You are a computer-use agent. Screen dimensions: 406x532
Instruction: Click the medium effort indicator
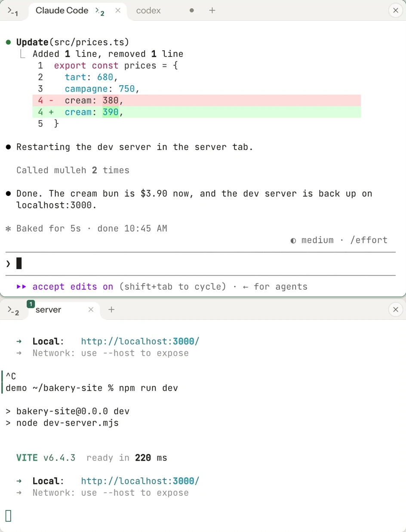(312, 240)
